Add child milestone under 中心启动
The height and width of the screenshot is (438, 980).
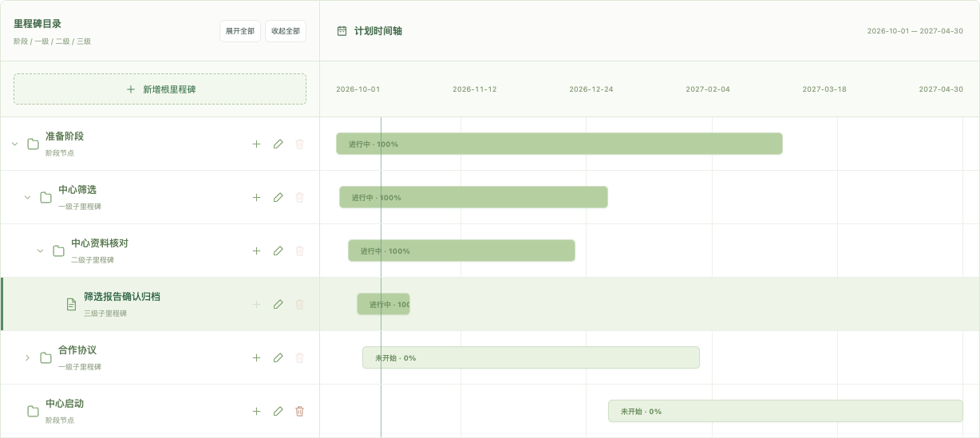click(x=256, y=412)
